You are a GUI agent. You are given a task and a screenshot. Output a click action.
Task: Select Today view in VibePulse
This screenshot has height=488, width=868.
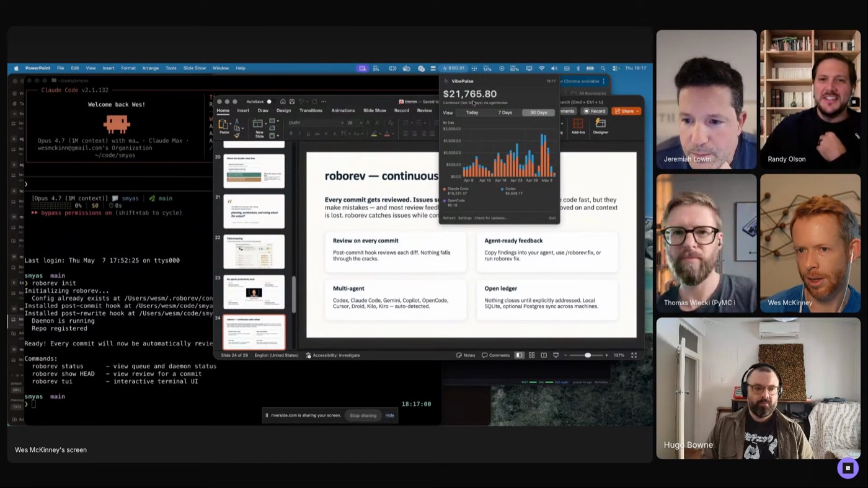pos(472,113)
